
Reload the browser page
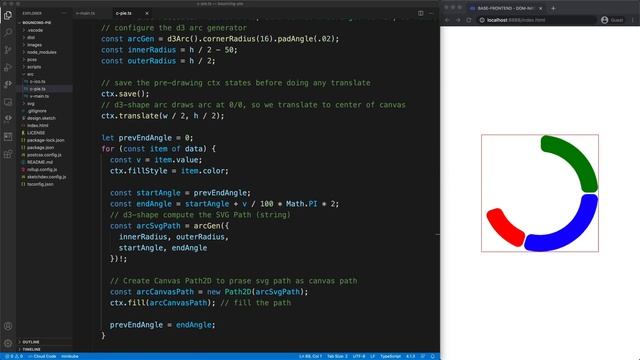pos(469,20)
